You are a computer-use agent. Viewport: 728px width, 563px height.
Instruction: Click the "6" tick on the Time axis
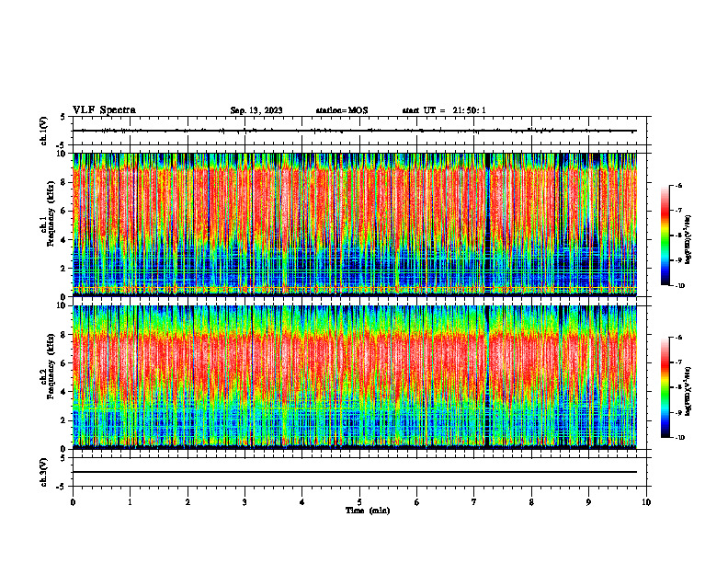[x=417, y=502]
